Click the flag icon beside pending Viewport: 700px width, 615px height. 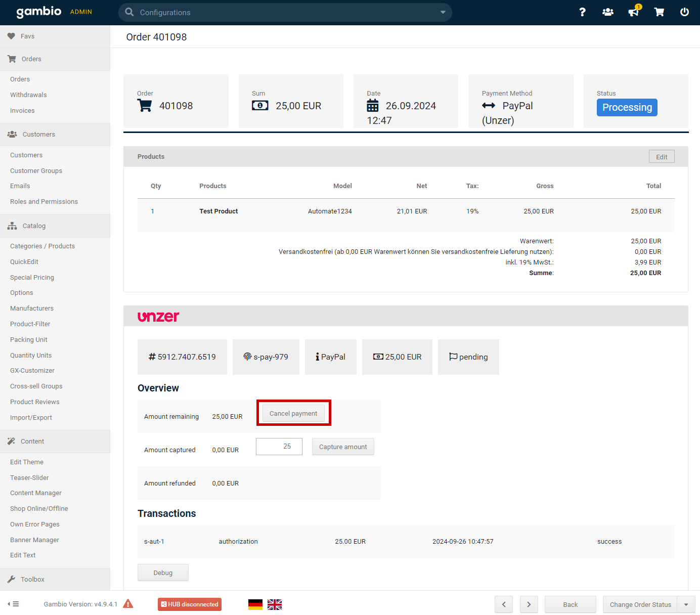pos(453,357)
